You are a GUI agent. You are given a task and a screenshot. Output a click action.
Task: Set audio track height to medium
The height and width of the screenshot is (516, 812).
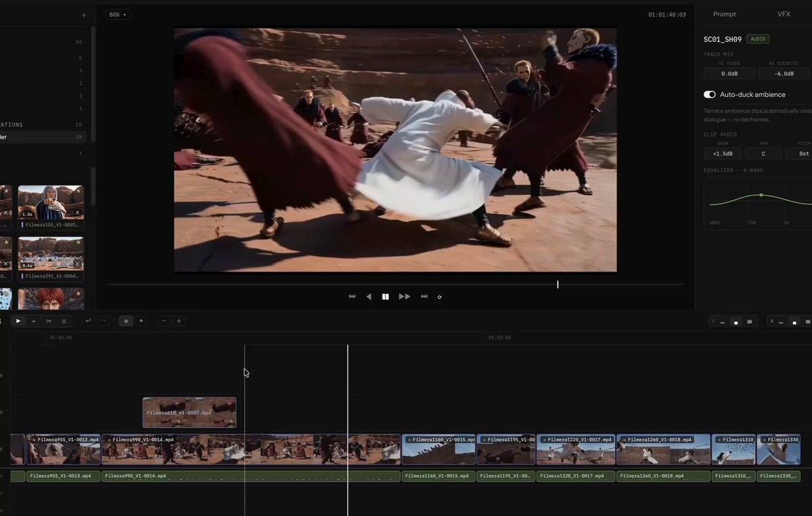[x=794, y=322]
